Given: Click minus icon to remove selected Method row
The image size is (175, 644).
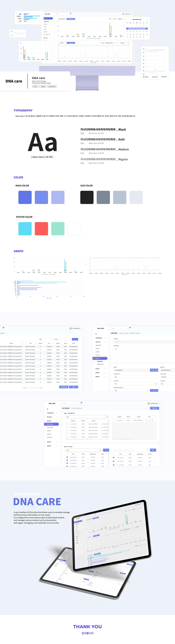Looking at the screenshot, I should (x=114, y=420).
